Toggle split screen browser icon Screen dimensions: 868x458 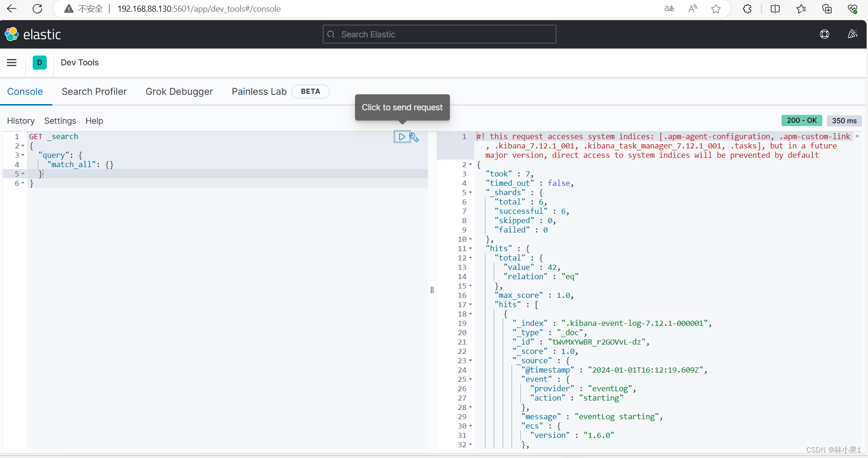tap(775, 9)
